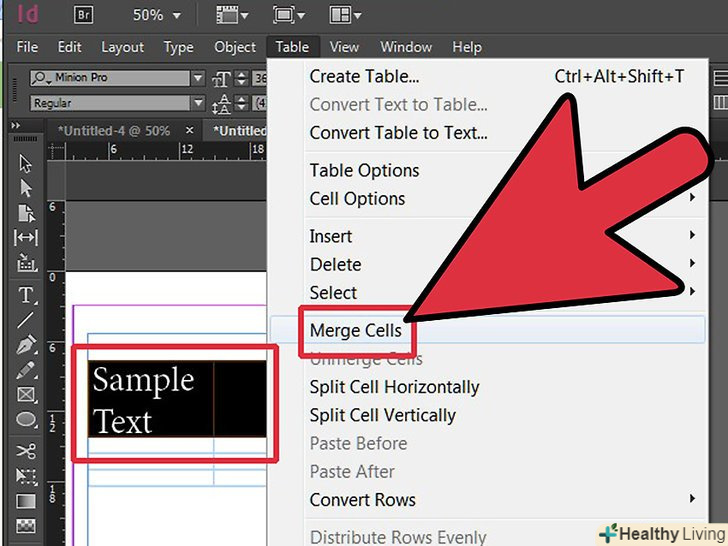The width and height of the screenshot is (728, 546).
Task: Open the Edit menu
Action: (x=70, y=47)
